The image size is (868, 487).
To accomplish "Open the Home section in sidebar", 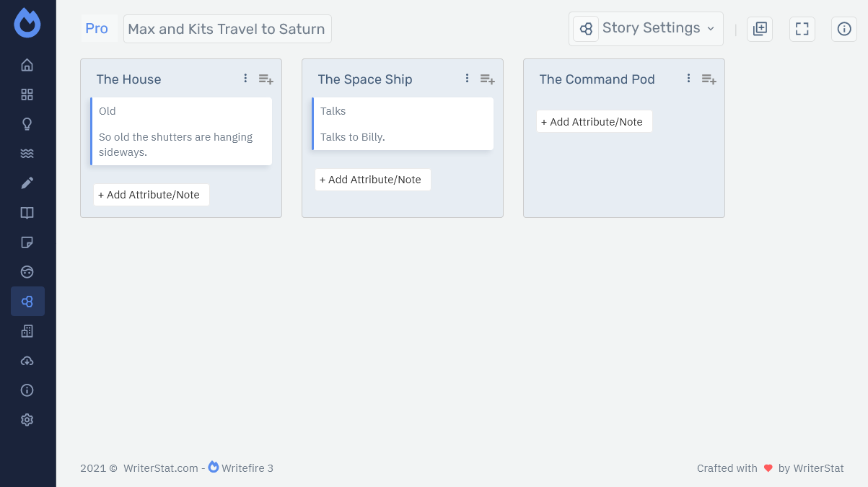I will [27, 64].
